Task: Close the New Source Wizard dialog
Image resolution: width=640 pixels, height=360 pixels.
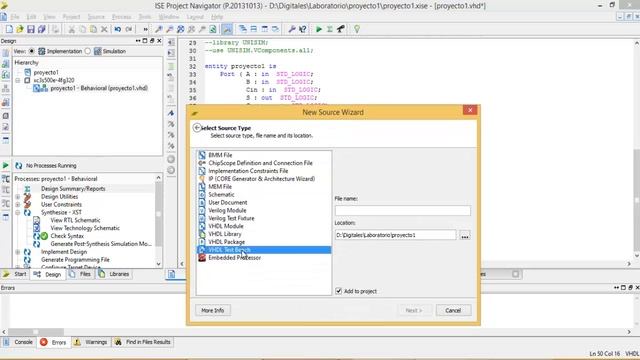Action: coord(470,110)
